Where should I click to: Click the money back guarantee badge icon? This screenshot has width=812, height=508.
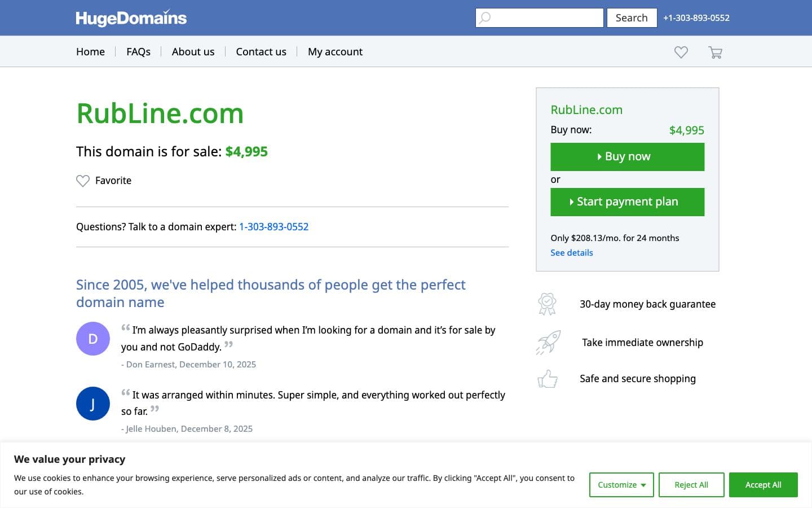[547, 304]
